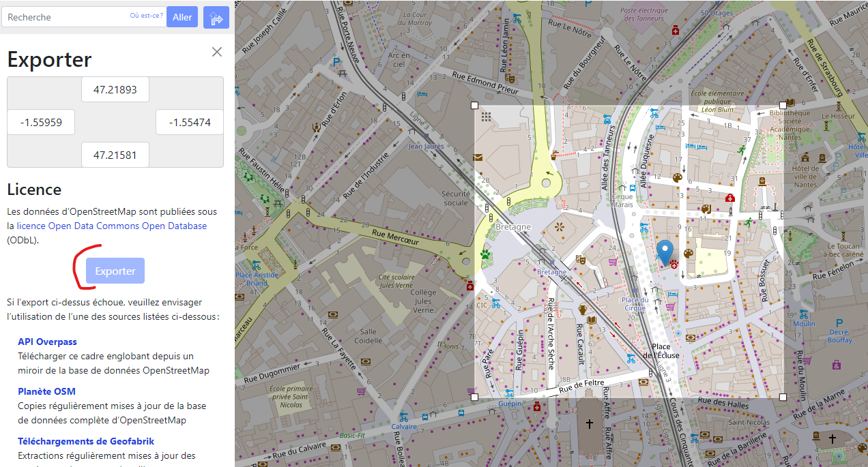This screenshot has height=467, width=868.
Task: Click the north latitude field 47.21893
Action: (x=115, y=89)
